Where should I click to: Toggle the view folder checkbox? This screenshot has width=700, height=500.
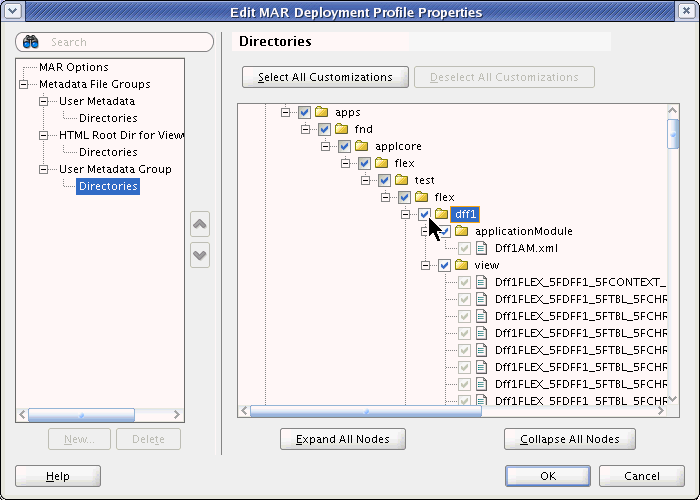444,266
